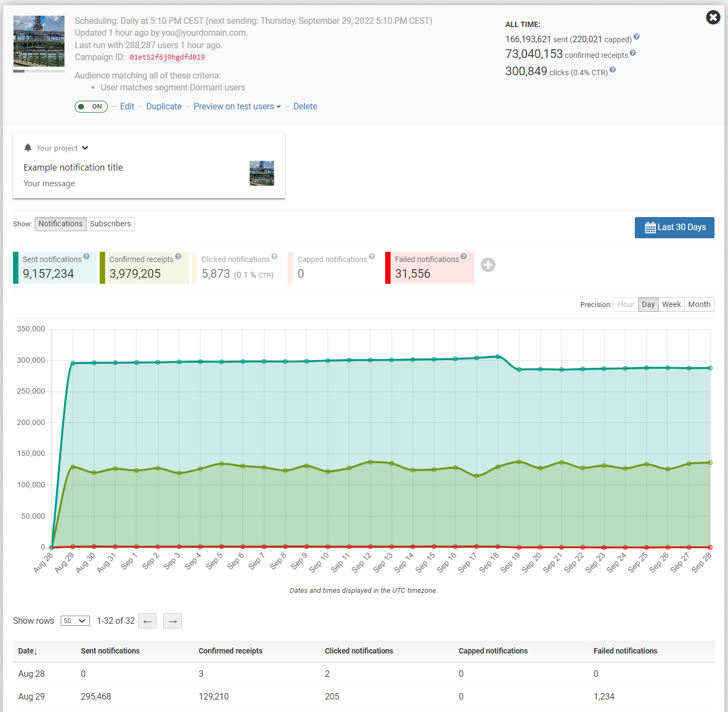The image size is (728, 712).
Task: Click failed value 1,234 in Aug 29 row
Action: coord(604,697)
